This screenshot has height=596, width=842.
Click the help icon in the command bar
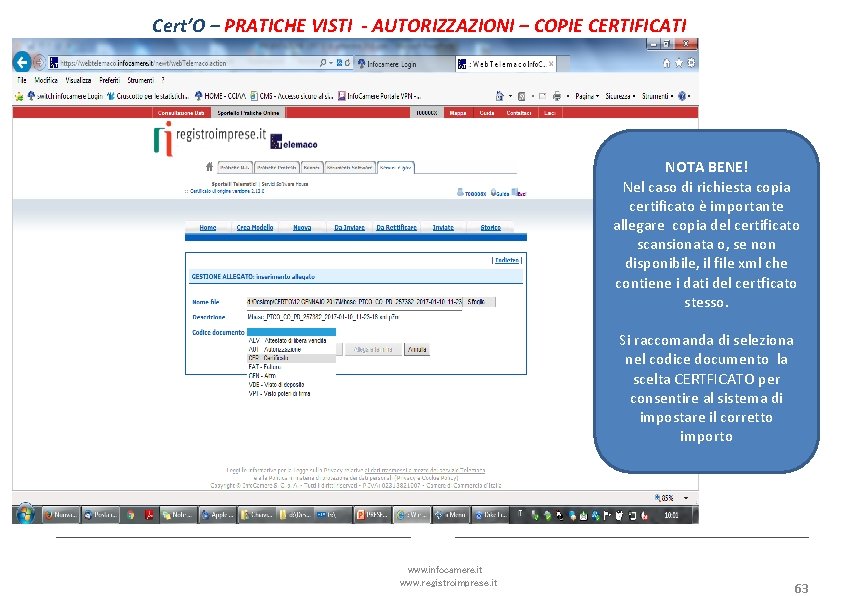point(682,96)
